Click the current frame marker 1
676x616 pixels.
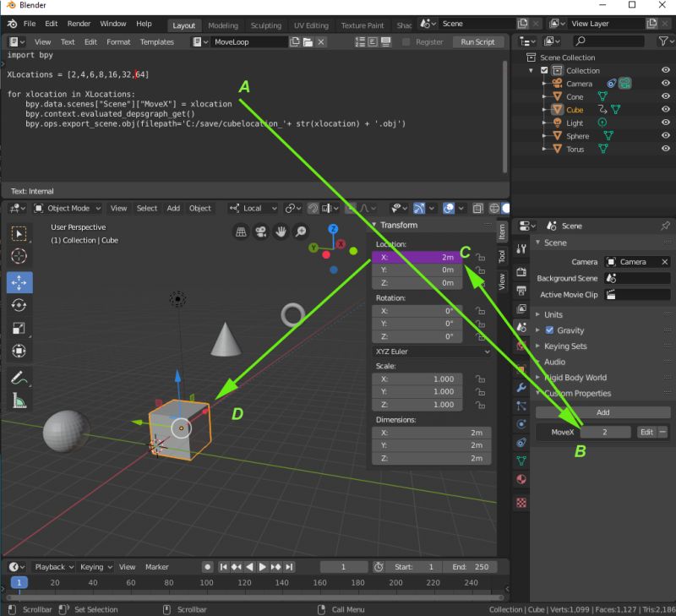click(19, 583)
